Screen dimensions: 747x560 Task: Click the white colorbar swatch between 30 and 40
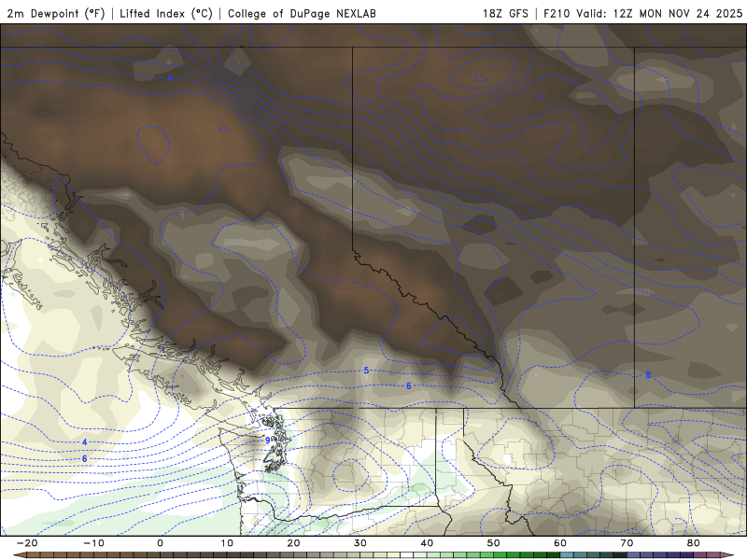(407, 555)
